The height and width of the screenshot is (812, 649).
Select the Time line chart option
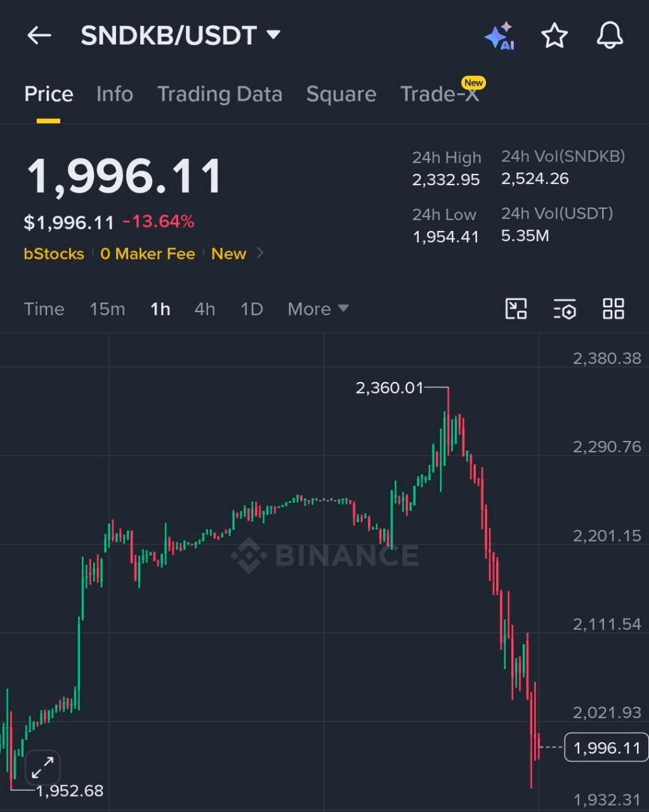44,309
